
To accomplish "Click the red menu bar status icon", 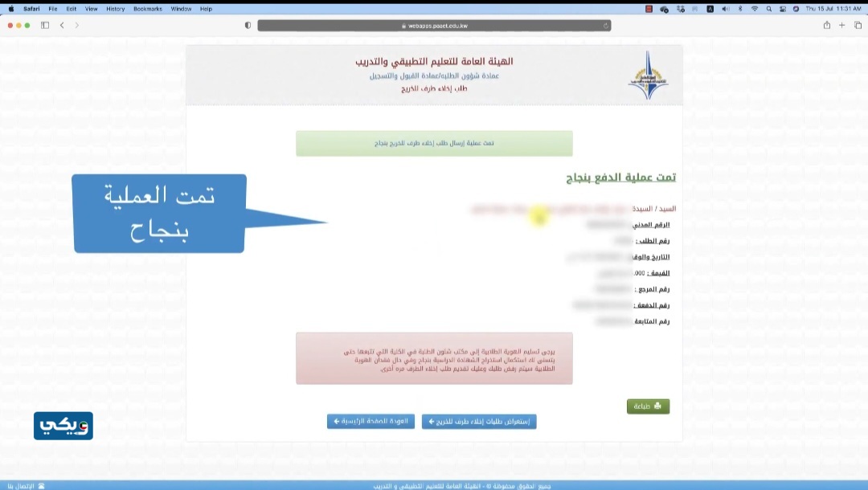I will pyautogui.click(x=649, y=9).
